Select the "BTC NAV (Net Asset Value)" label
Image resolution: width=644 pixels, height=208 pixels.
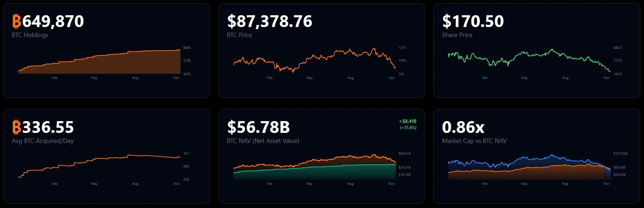pyautogui.click(x=263, y=141)
